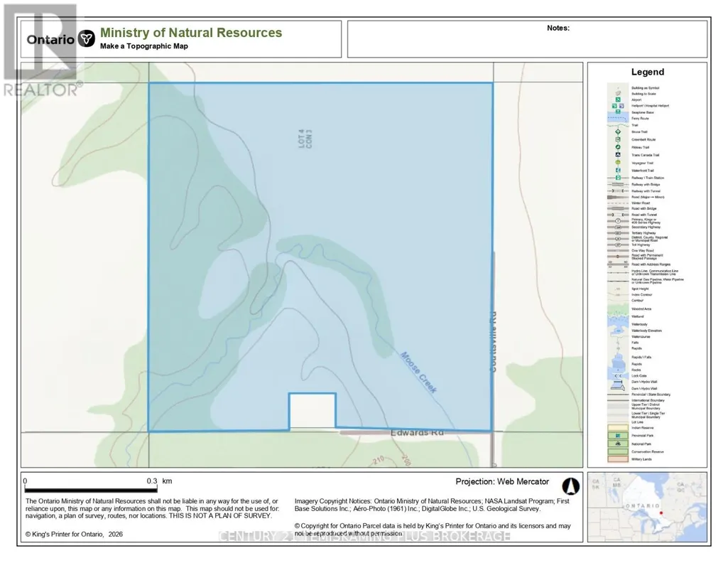Click the north arrow compass icon
The width and height of the screenshot is (728, 563).
570,486
